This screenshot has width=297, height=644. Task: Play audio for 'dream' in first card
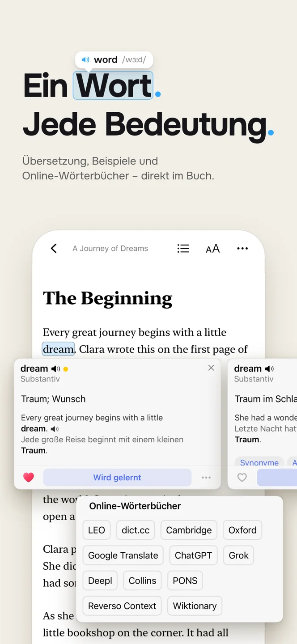click(55, 369)
